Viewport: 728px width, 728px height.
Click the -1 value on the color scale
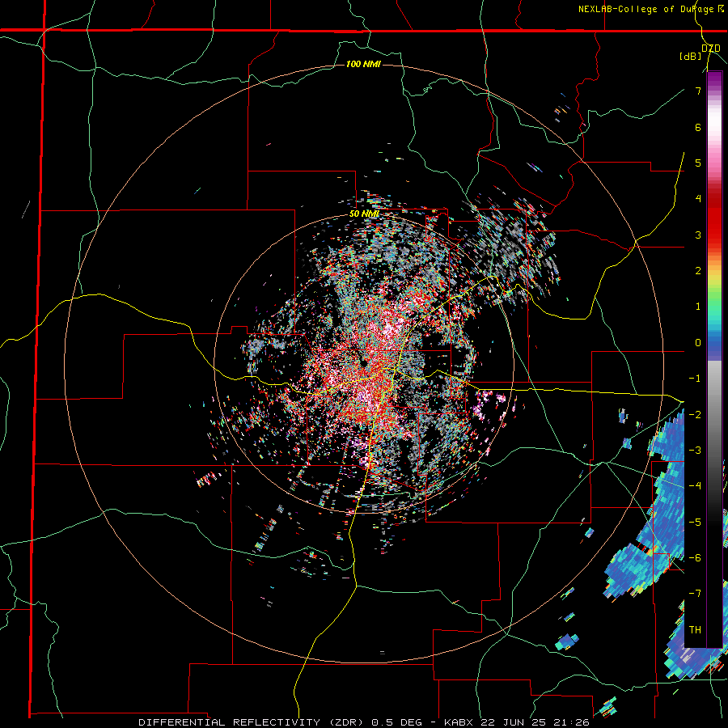pyautogui.click(x=695, y=379)
